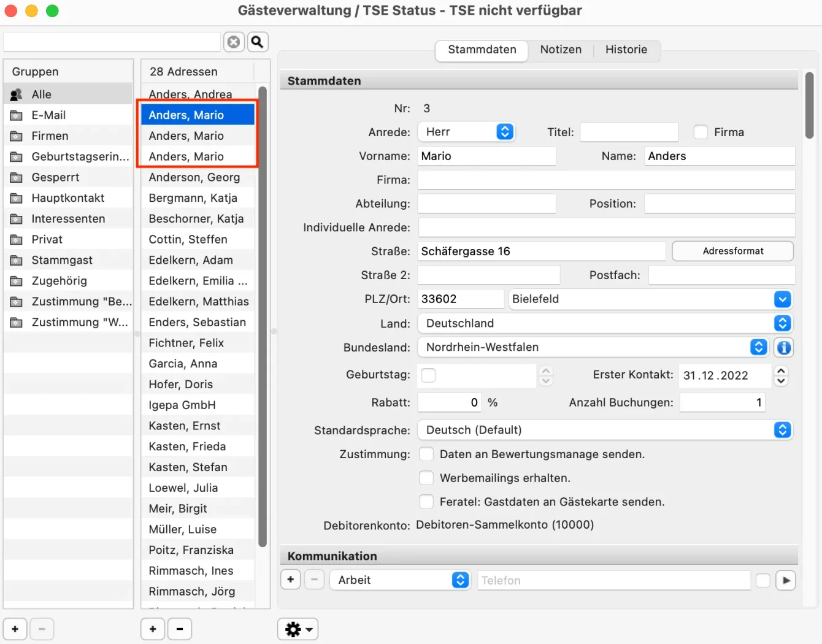
Task: Click the Gesperrt group folder icon
Action: click(17, 177)
